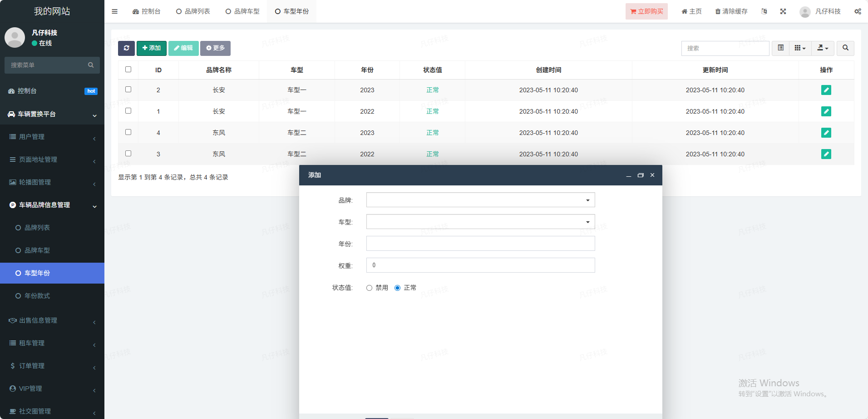Screen dimensions: 868x419
Task: Toggle the table view list icon
Action: pos(780,48)
